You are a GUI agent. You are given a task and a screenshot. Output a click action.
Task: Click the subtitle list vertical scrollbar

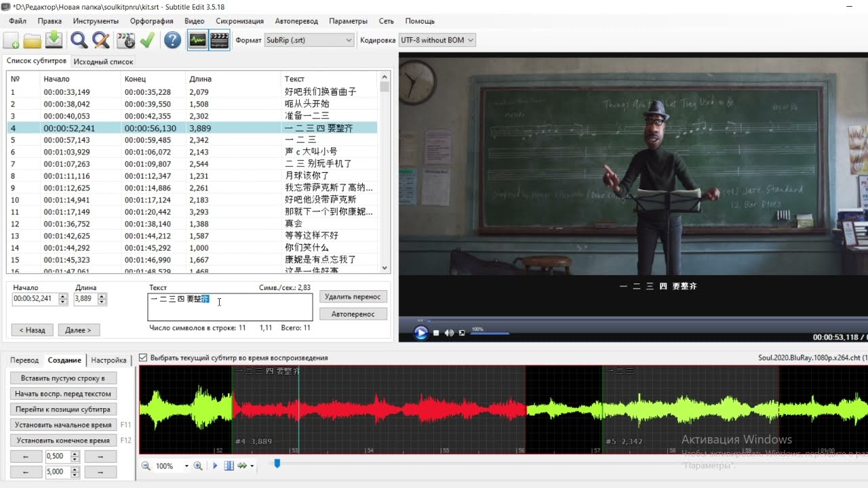pyautogui.click(x=385, y=173)
